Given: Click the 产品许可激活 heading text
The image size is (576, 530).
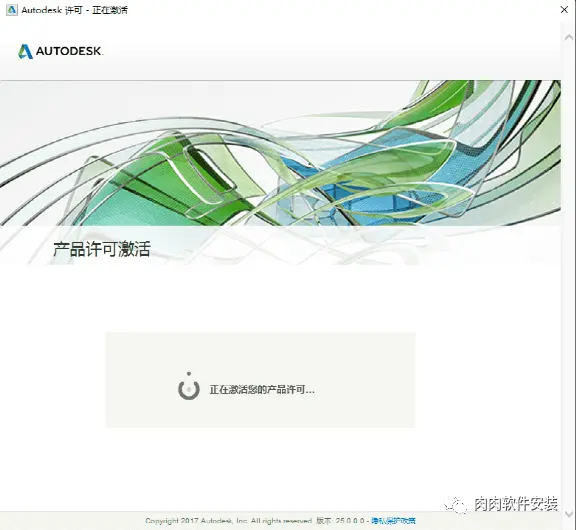Looking at the screenshot, I should 102,249.
